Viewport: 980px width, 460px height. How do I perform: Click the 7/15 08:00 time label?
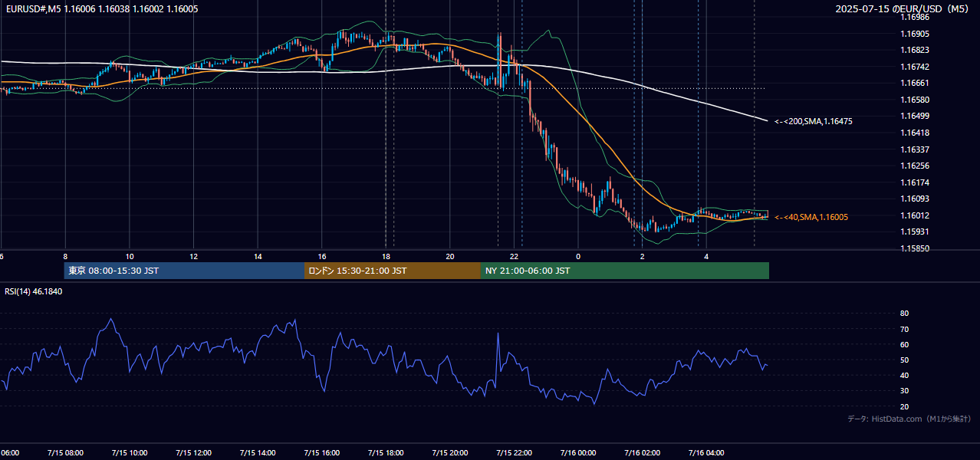pyautogui.click(x=65, y=453)
